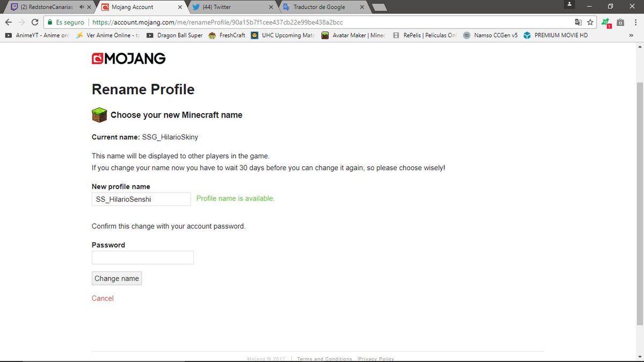Open the AnimeYT bookmark
This screenshot has height=362, width=644.
click(x=36, y=35)
